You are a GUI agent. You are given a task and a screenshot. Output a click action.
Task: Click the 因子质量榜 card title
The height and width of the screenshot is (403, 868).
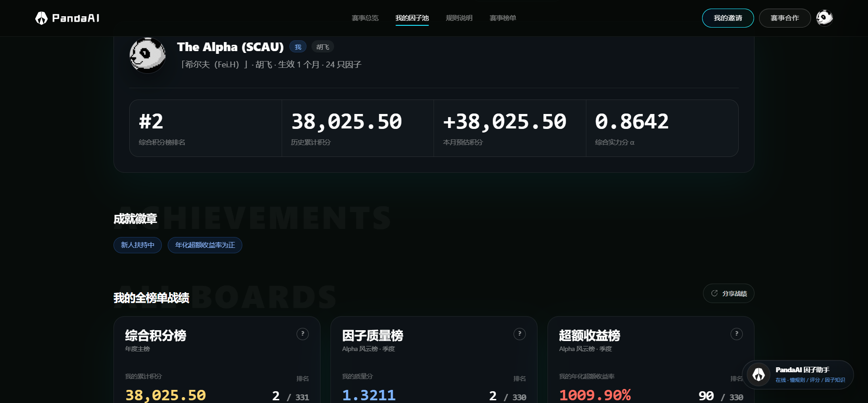point(373,336)
